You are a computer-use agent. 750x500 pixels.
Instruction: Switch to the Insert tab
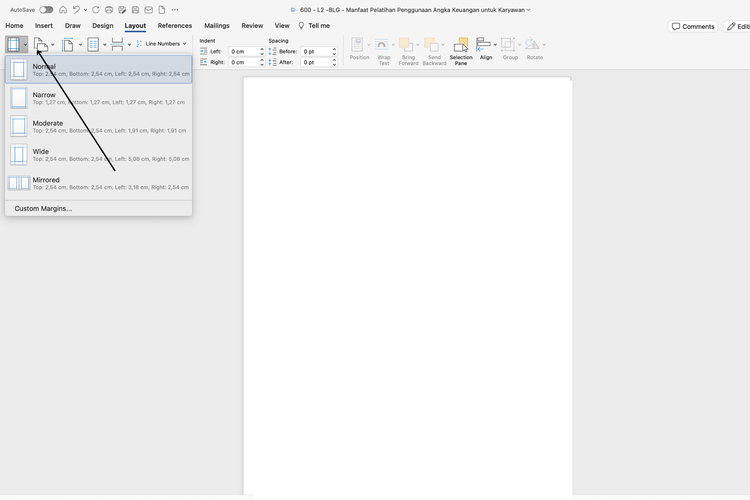click(44, 25)
